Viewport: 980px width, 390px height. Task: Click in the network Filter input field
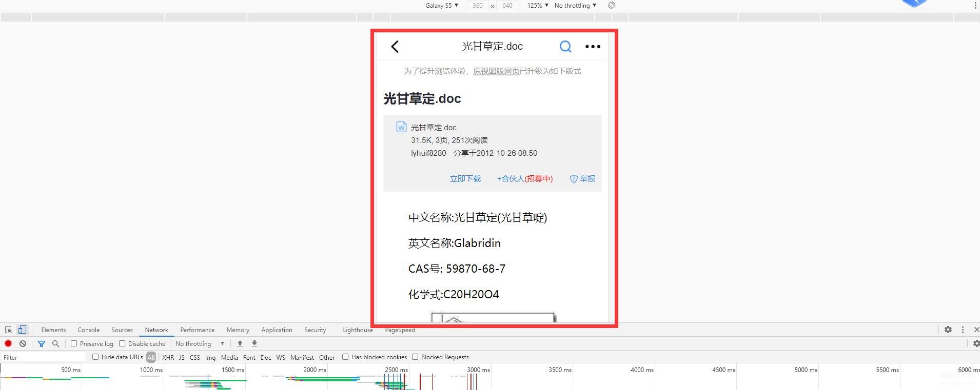(x=44, y=357)
